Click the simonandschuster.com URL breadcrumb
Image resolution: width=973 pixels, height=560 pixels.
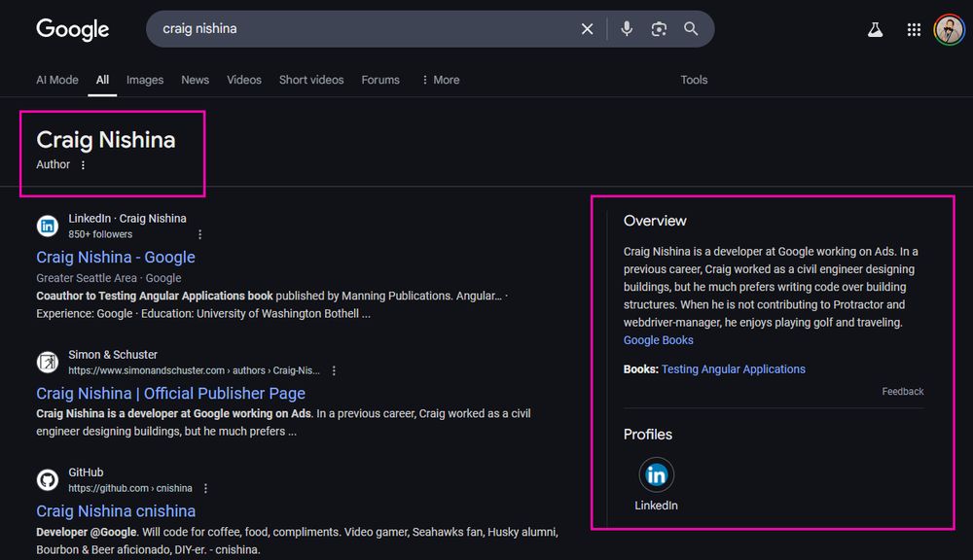194,370
